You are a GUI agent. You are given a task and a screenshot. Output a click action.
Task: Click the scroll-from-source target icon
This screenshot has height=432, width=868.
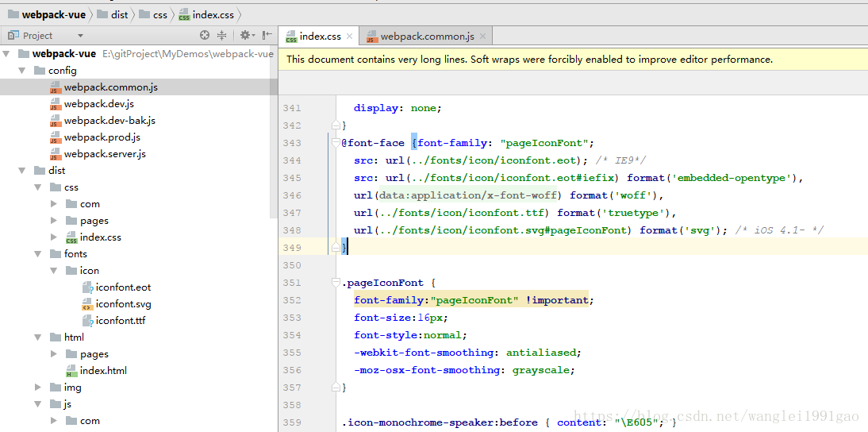pyautogui.click(x=205, y=36)
